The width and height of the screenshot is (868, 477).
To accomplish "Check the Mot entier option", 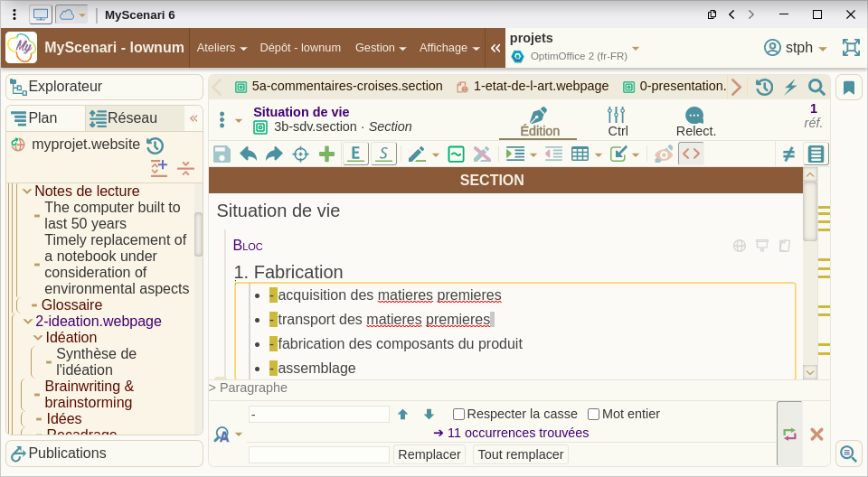I will click(x=593, y=414).
